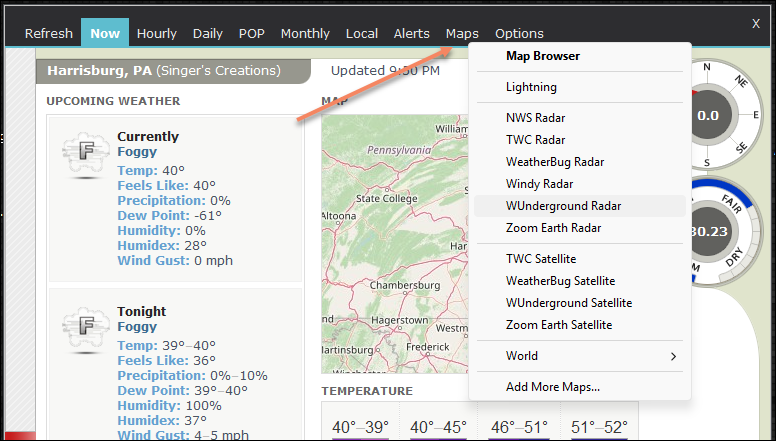The image size is (776, 441).
Task: Open the Maps menu
Action: pos(462,33)
